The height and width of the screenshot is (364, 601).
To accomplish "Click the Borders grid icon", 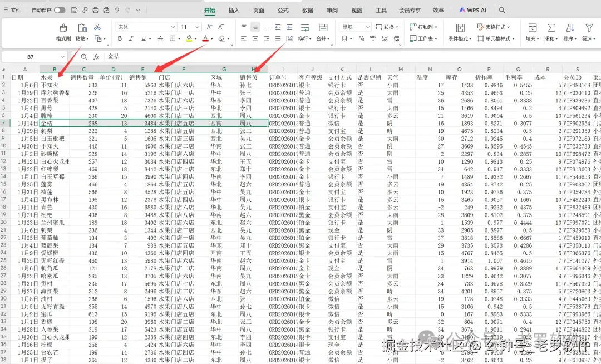I will (173, 38).
